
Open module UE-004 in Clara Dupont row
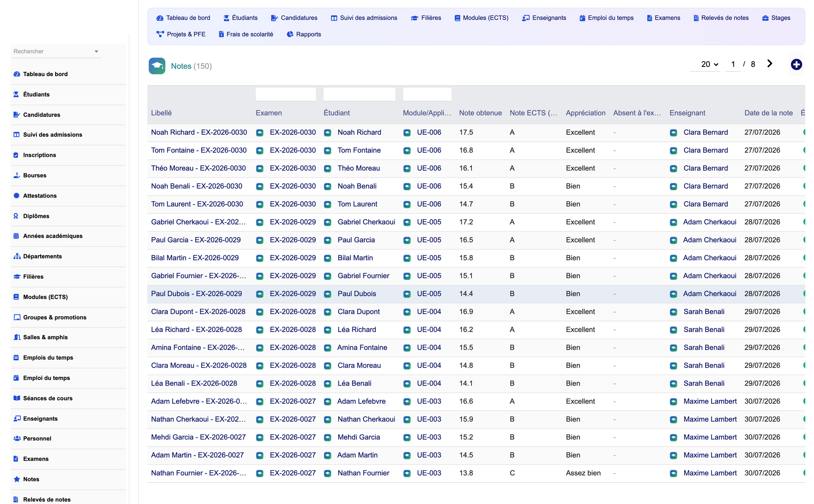click(429, 312)
